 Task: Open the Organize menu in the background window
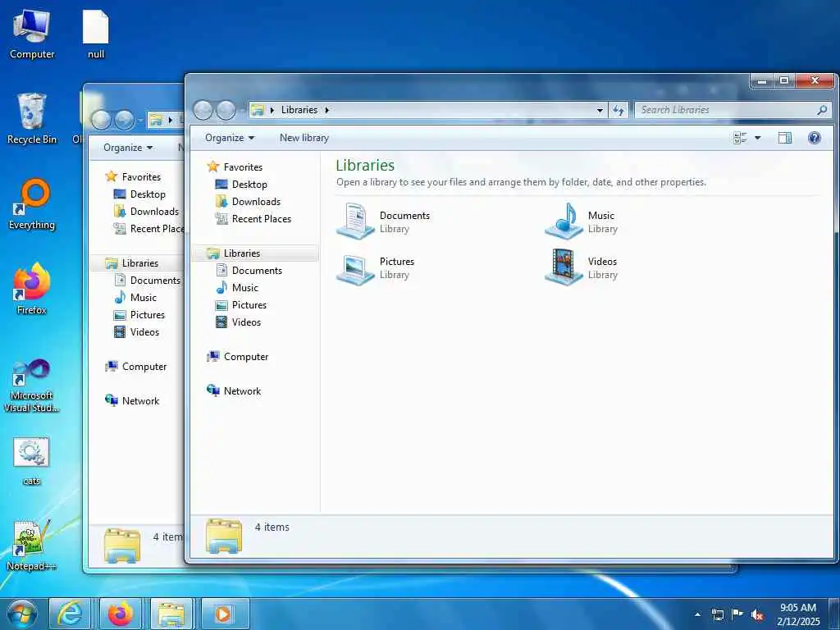click(x=128, y=148)
